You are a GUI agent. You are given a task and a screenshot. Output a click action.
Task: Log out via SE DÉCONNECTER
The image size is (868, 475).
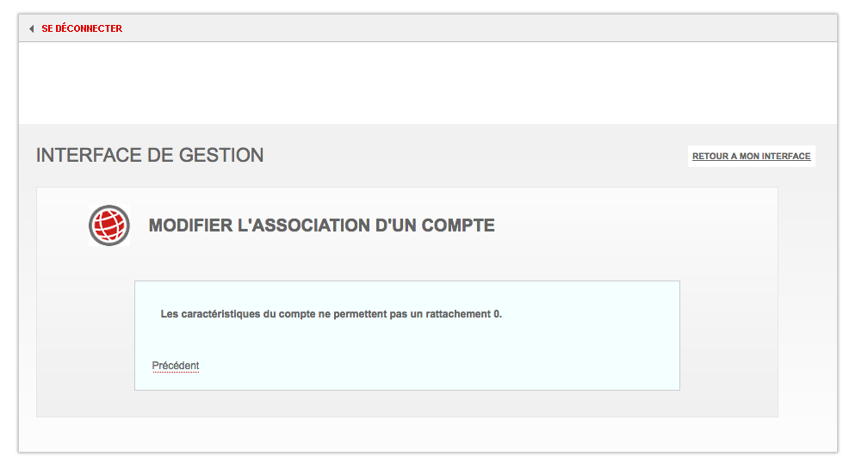click(82, 28)
